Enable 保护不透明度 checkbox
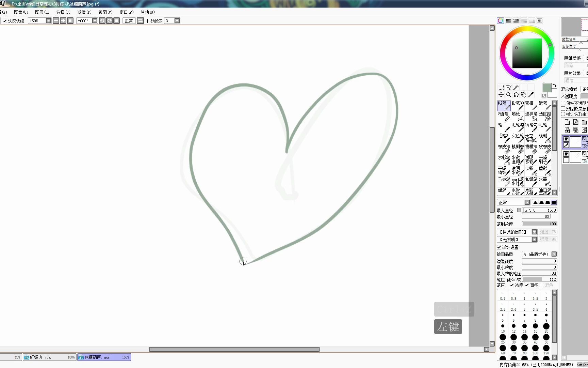This screenshot has width=588, height=368. click(x=563, y=103)
